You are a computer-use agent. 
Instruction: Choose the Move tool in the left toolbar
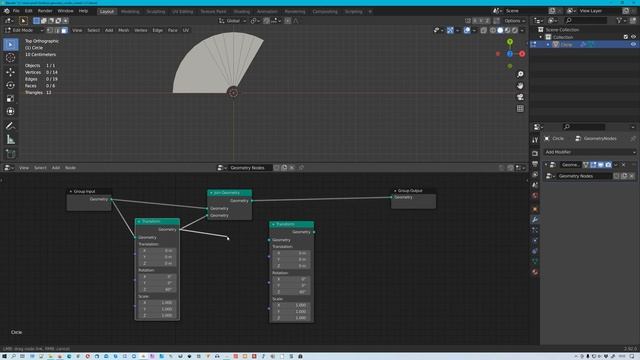point(11,72)
